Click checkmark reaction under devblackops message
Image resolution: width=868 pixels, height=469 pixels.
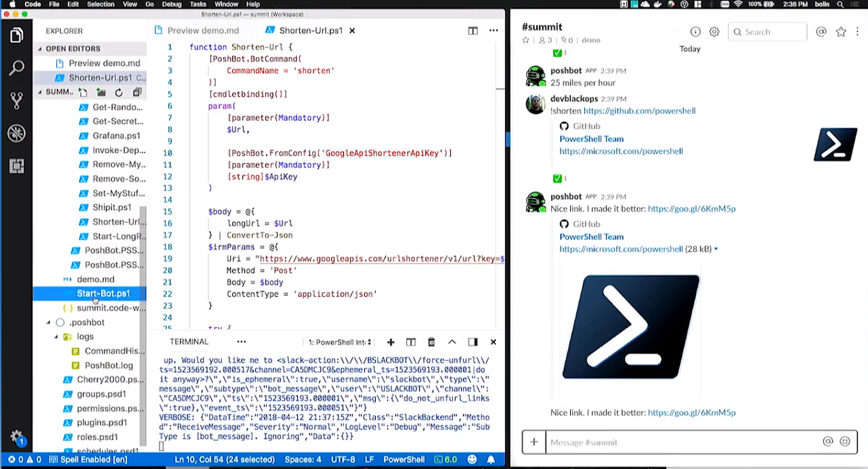point(559,178)
